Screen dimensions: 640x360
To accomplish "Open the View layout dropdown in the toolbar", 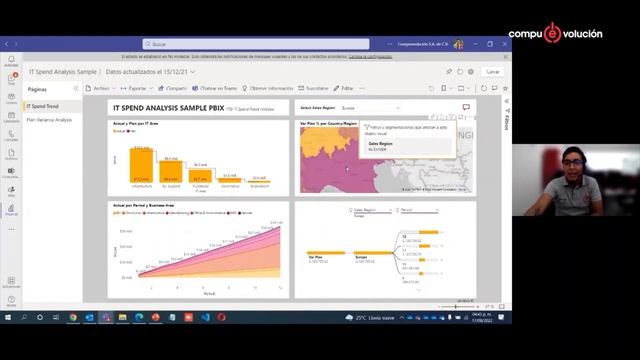I will tap(464, 88).
